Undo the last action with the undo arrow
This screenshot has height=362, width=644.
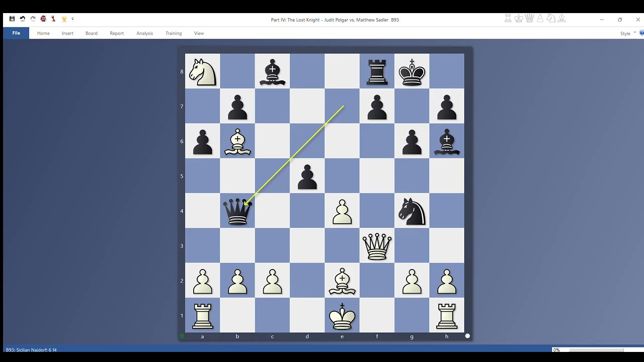pos(23,19)
